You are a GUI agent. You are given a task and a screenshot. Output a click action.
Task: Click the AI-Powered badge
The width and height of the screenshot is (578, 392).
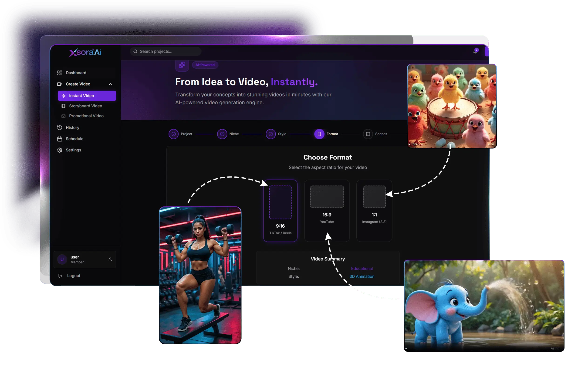tap(205, 65)
